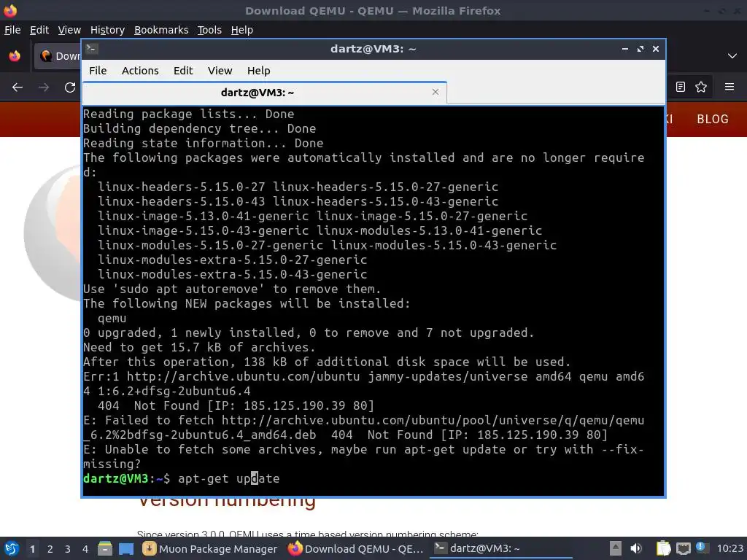Click the 'linux-modules-extra-5.15.0-43-generic' line
Screen dimensions: 747x560
click(x=233, y=274)
